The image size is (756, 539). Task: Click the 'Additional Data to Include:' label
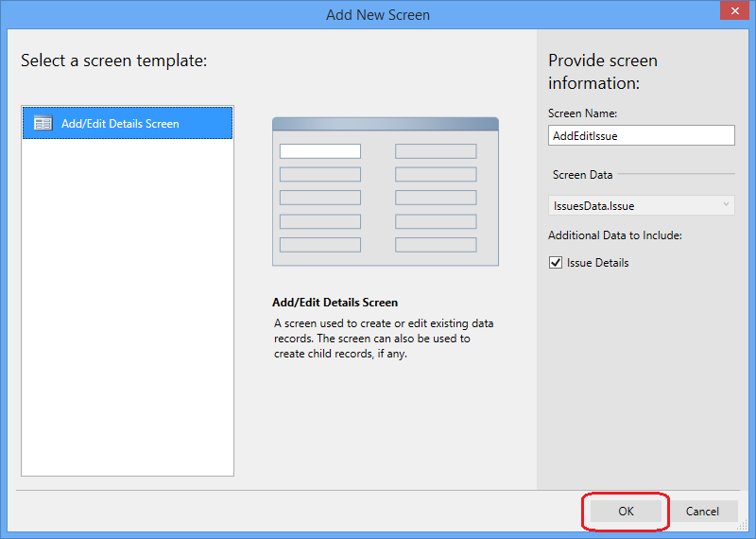[615, 235]
